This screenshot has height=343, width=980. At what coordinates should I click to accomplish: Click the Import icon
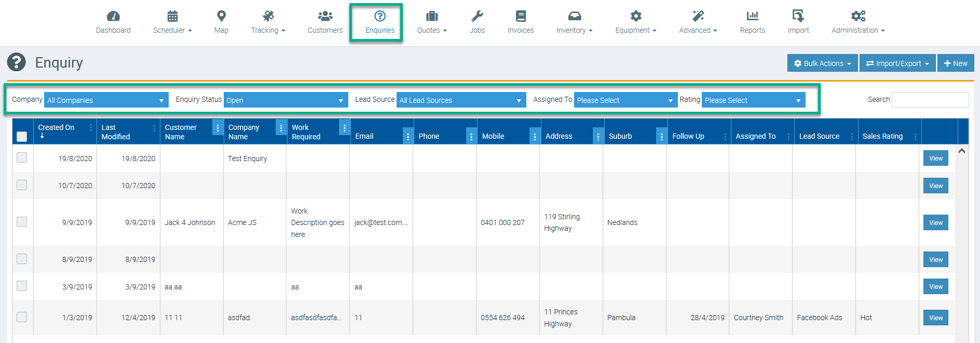pos(798,16)
